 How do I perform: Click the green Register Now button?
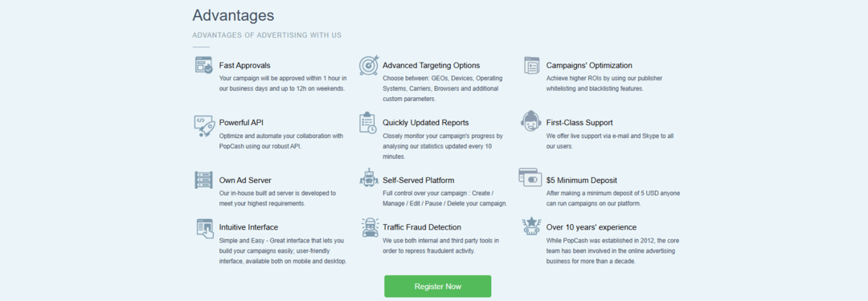(x=438, y=287)
